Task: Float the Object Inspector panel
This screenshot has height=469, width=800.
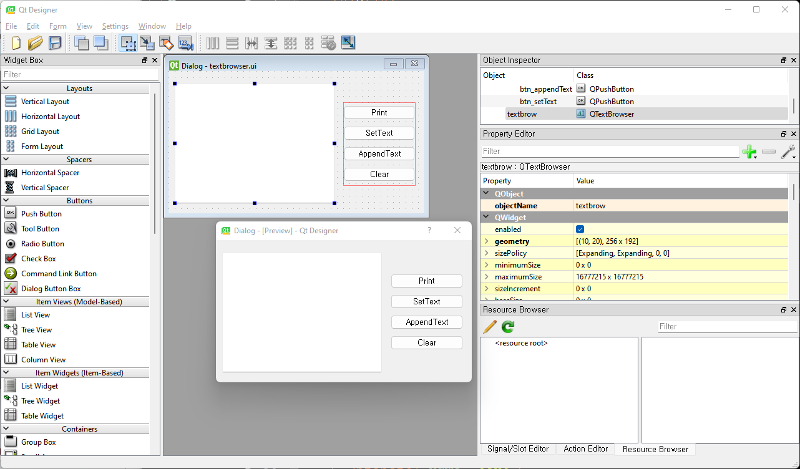Action: click(x=784, y=60)
